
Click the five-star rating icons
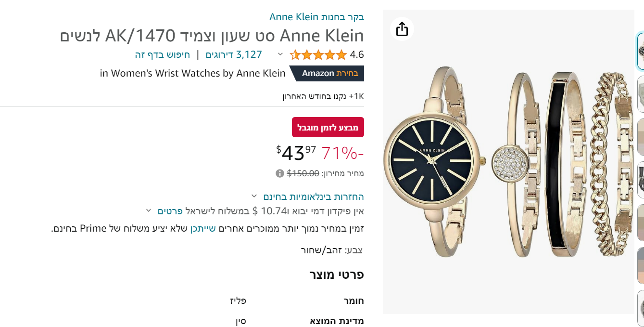click(x=318, y=55)
